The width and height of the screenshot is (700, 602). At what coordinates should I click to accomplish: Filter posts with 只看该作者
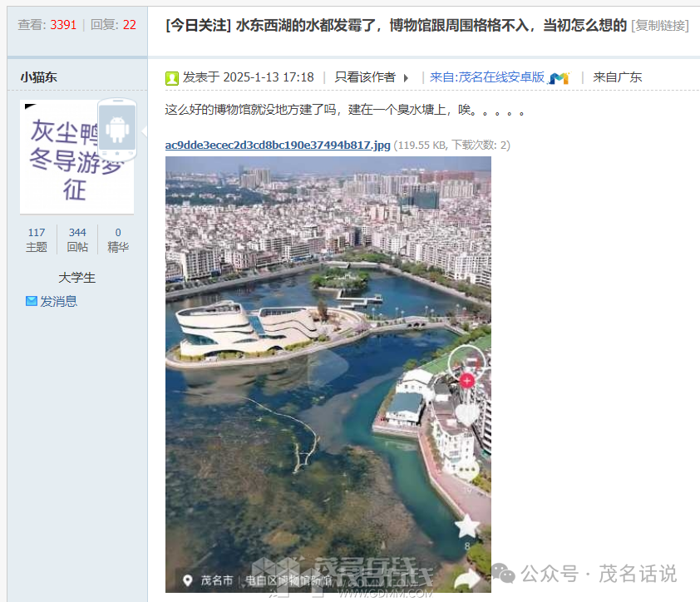(365, 77)
